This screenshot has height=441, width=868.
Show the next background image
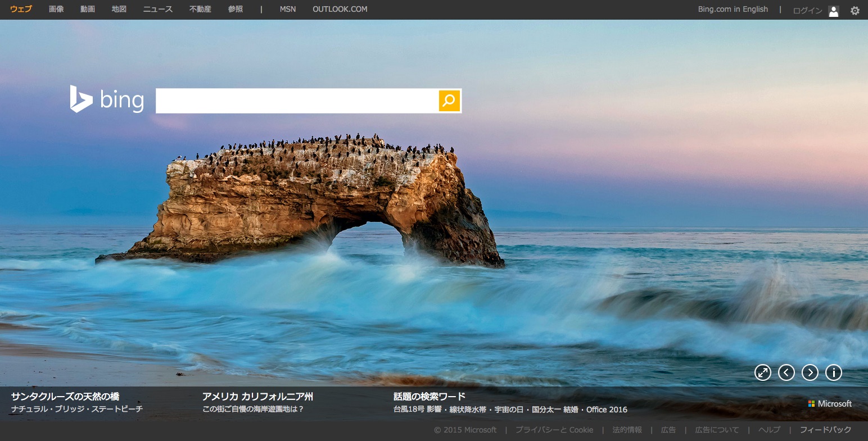[810, 372]
